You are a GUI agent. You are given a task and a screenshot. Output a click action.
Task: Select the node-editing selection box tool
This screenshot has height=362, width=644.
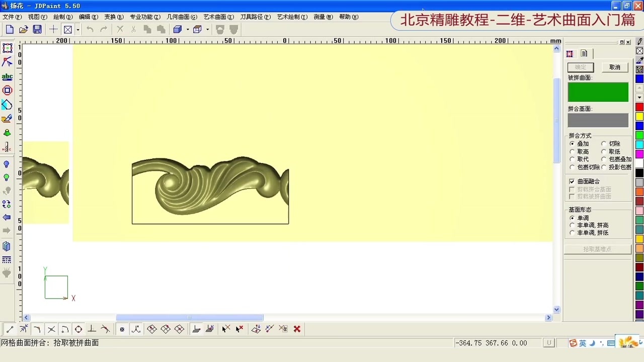[7, 48]
